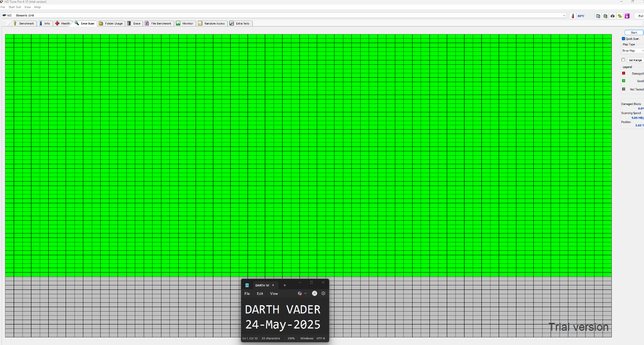Click the Copilot icon in Notepad
Image resolution: width=644 pixels, height=345 pixels.
[x=299, y=293]
